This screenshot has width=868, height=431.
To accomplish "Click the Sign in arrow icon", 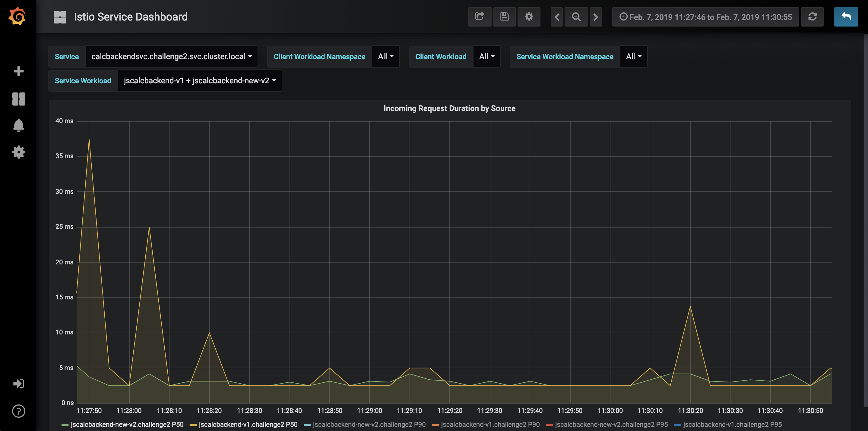I will pyautogui.click(x=18, y=384).
